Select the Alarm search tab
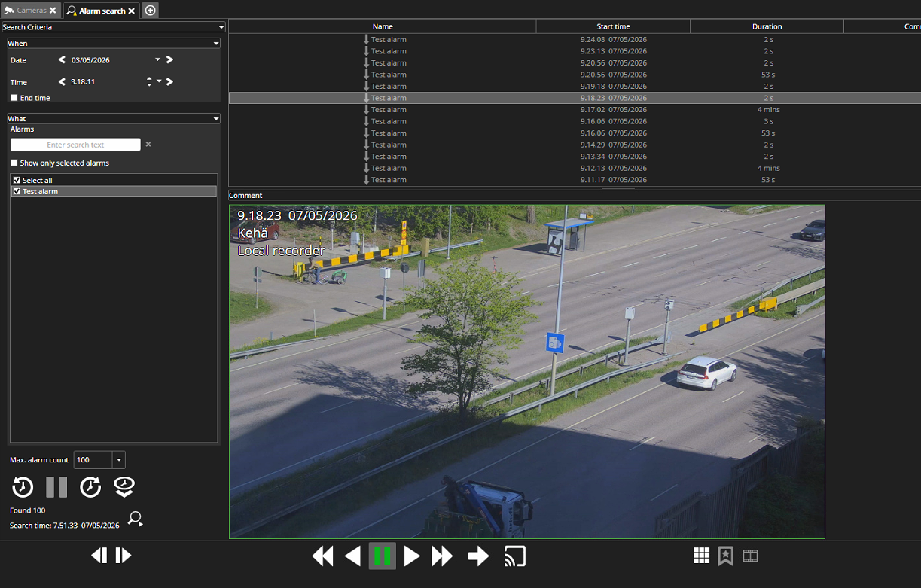The width and height of the screenshot is (921, 588). pyautogui.click(x=102, y=11)
